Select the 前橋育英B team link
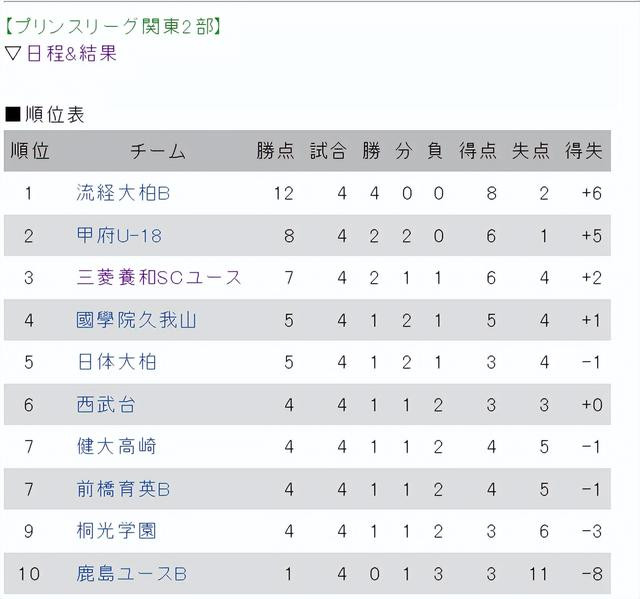640x599 pixels. (x=123, y=489)
